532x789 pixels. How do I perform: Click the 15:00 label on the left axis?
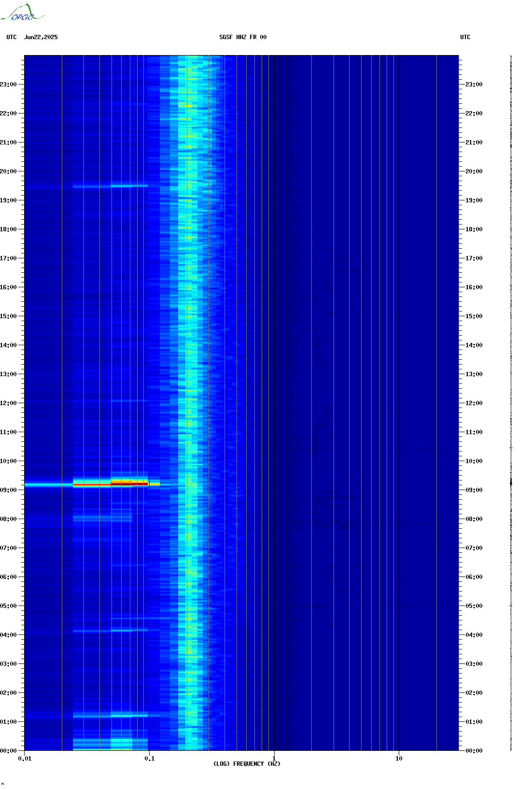coord(8,316)
